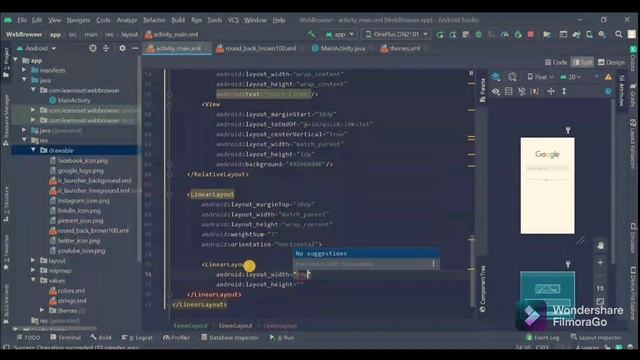Hide the Project panel with minus icon
The image size is (640, 360).
click(136, 48)
